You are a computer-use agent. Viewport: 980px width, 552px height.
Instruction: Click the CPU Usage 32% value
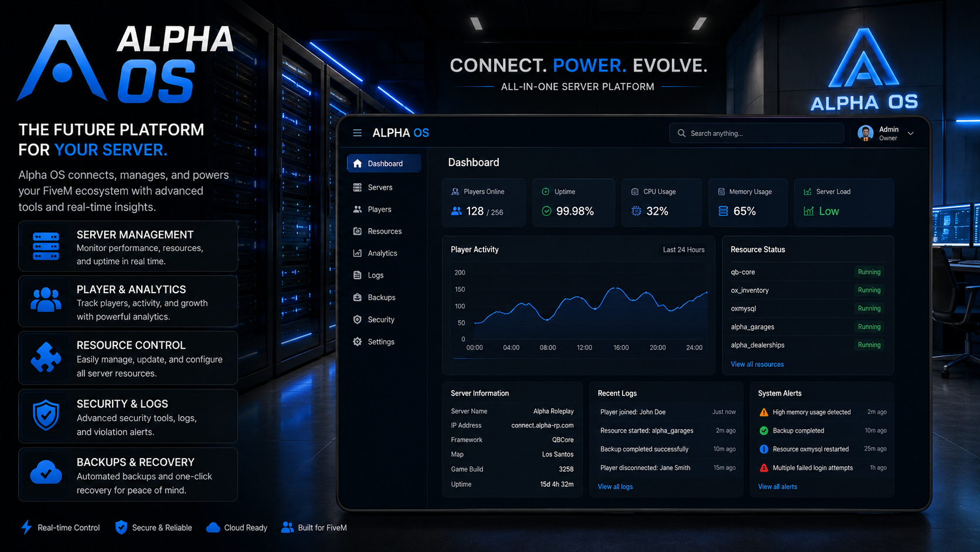tap(657, 211)
